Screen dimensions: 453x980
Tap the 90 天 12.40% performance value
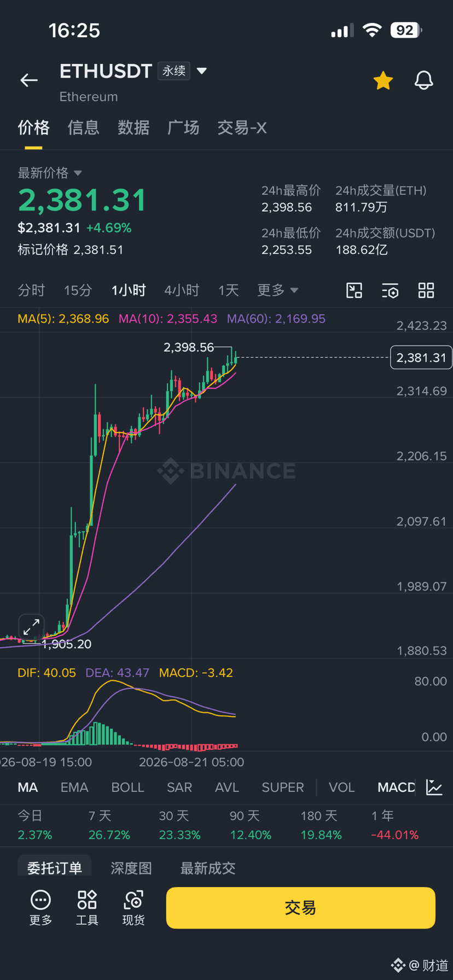251,835
